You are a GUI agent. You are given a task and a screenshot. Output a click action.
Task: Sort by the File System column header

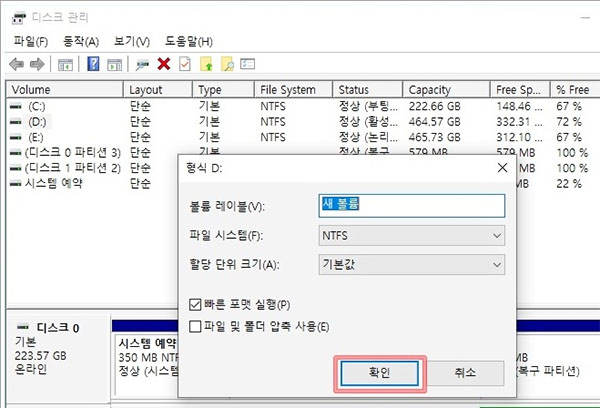coord(293,90)
